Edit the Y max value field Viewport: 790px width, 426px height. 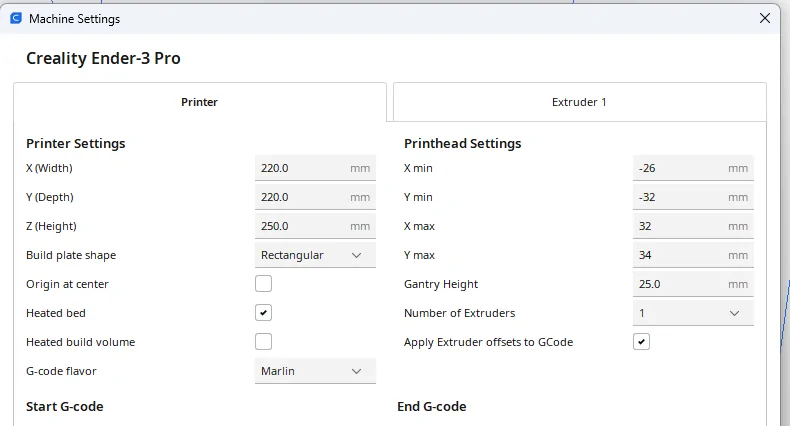pos(693,255)
